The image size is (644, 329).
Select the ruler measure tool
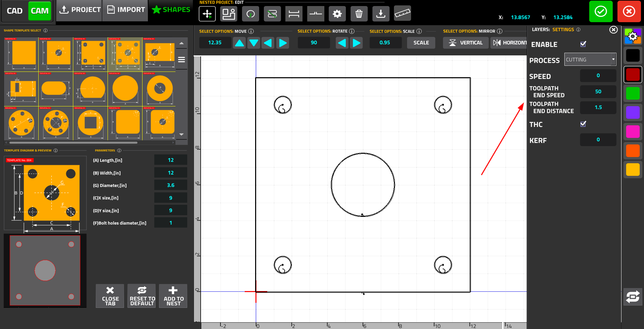pyautogui.click(x=402, y=14)
